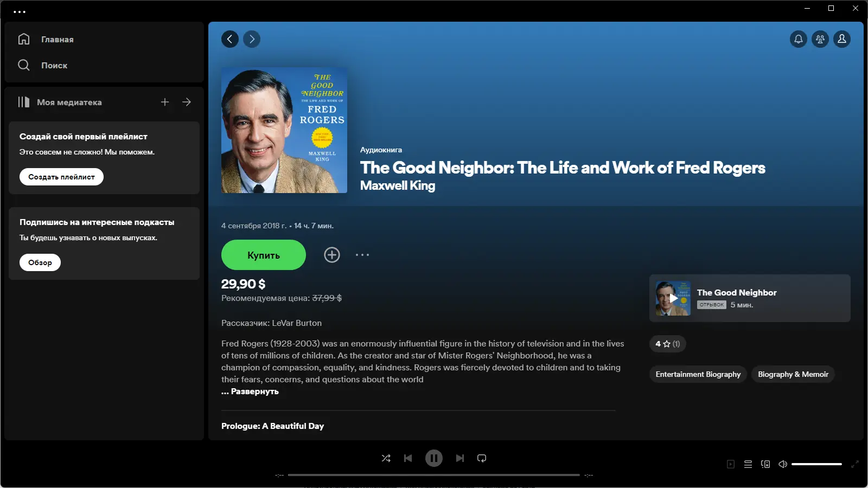This screenshot has width=868, height=488.
Task: Toggle shuffle playback
Action: click(x=386, y=458)
